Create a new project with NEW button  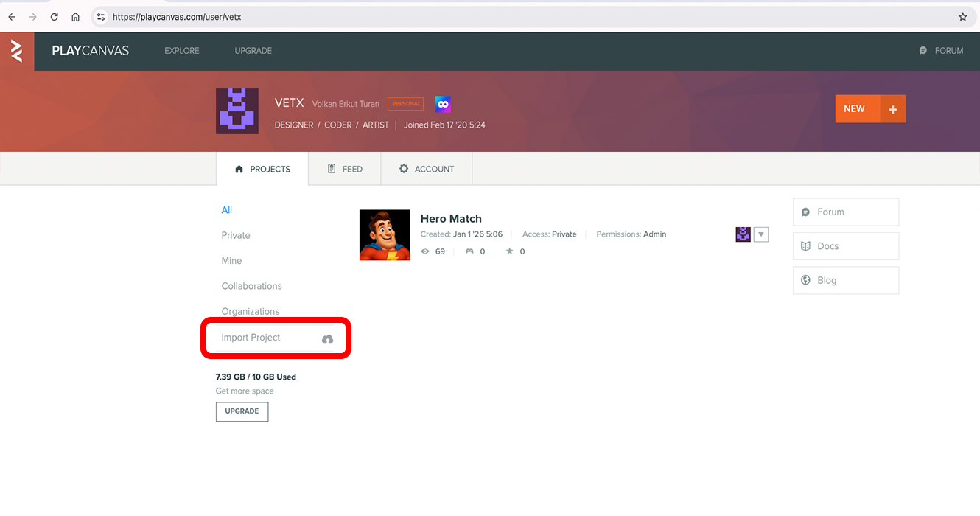pyautogui.click(x=870, y=108)
